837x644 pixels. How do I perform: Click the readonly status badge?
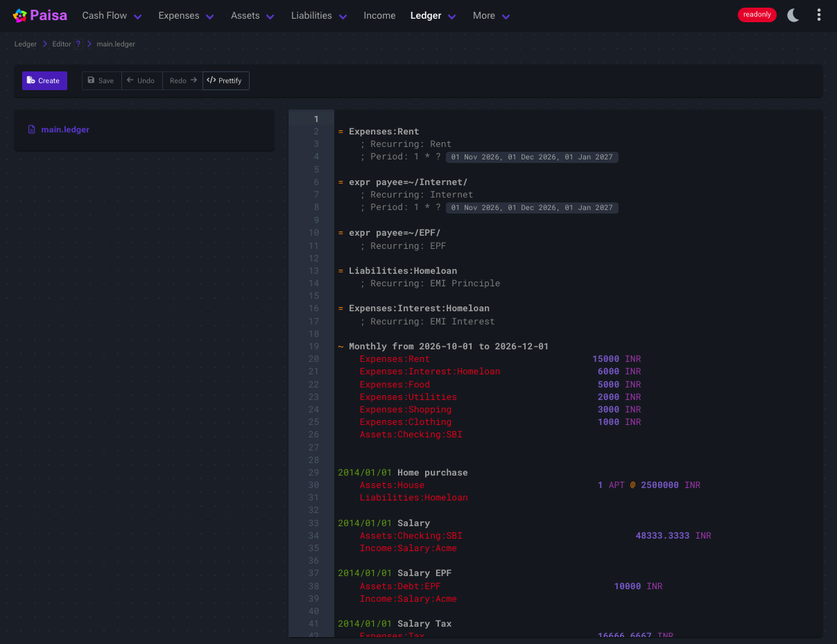[x=757, y=15]
